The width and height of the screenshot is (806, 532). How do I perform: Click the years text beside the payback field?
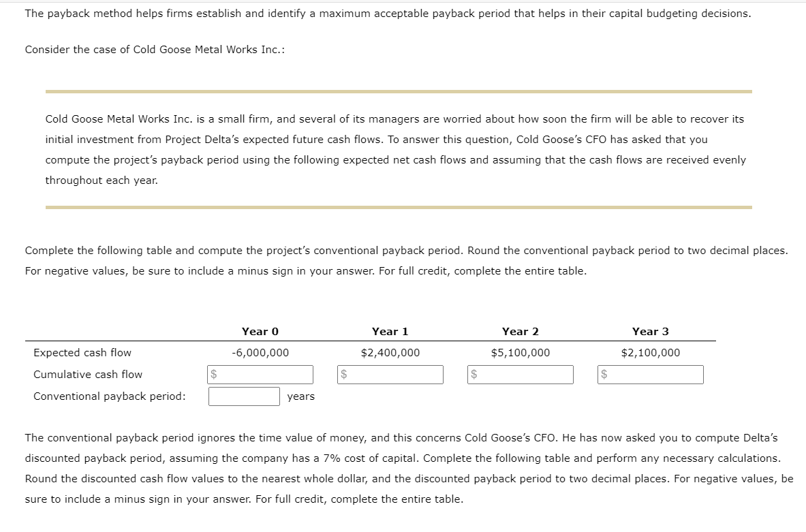coord(300,396)
